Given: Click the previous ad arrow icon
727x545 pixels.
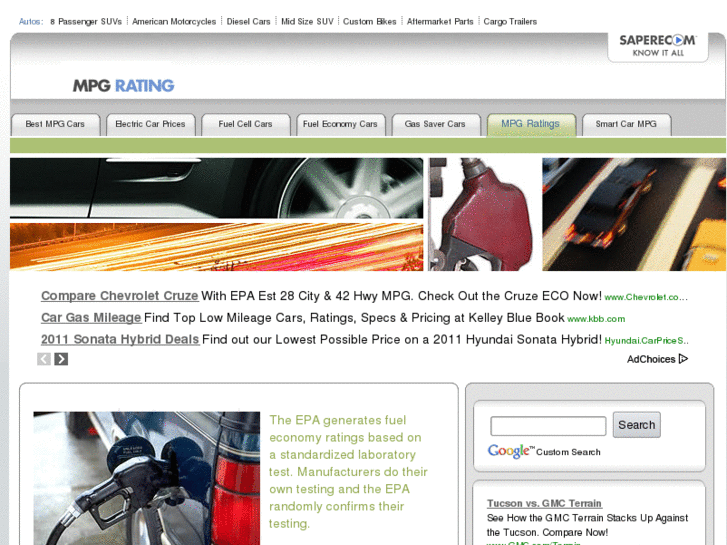Looking at the screenshot, I should coord(44,359).
